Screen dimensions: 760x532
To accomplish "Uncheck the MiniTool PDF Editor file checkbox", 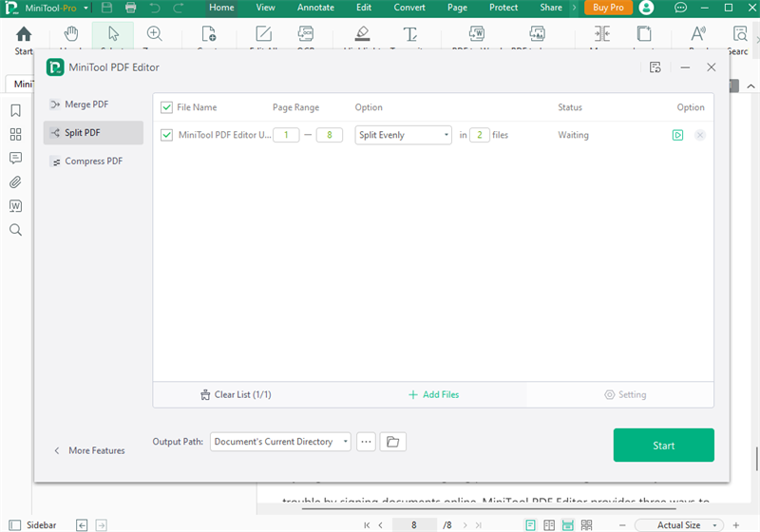I will (166, 135).
